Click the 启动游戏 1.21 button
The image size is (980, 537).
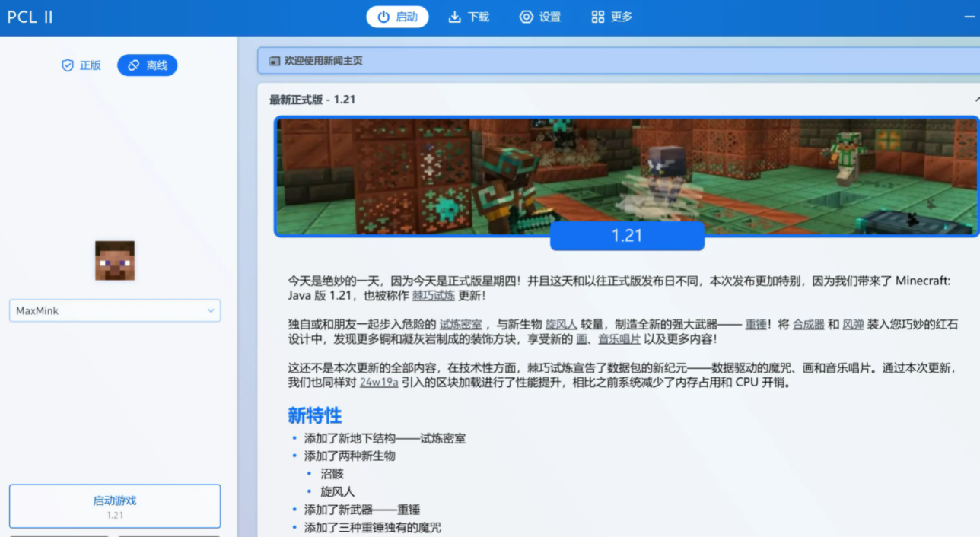pyautogui.click(x=115, y=507)
